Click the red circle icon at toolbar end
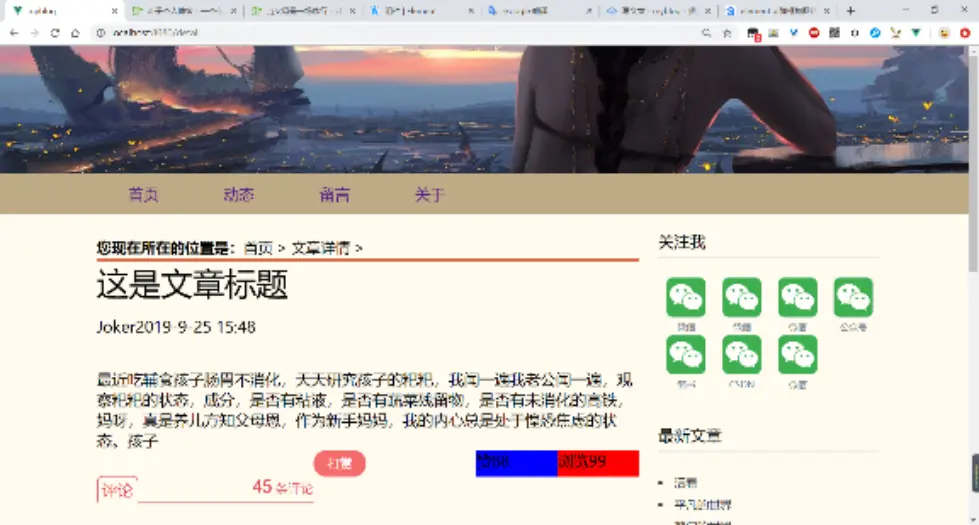 click(x=965, y=33)
